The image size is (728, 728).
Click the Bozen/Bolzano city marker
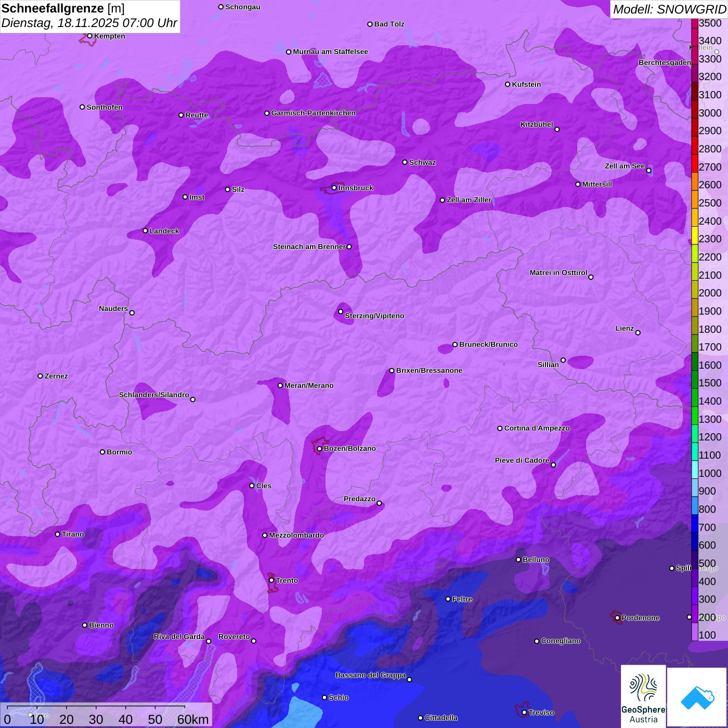pos(320,449)
